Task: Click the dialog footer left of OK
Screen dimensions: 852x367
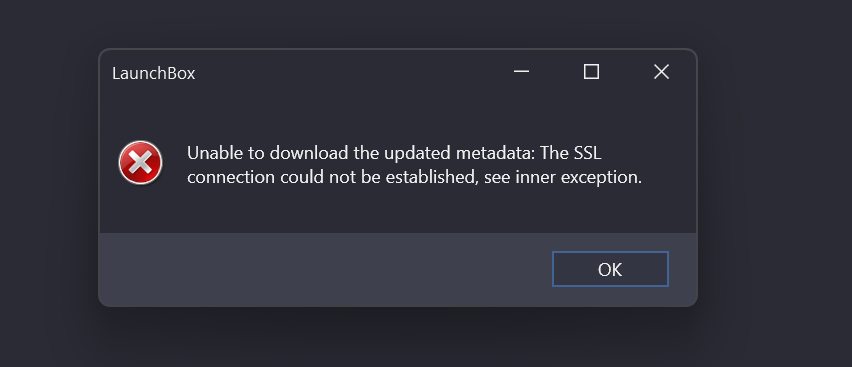Action: click(x=326, y=269)
